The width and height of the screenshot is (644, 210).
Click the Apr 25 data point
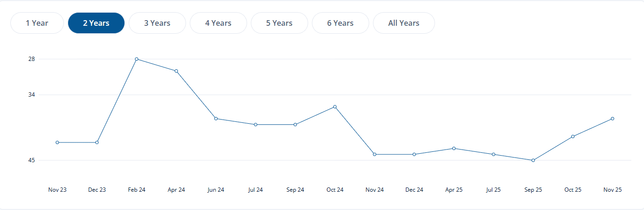click(x=454, y=149)
